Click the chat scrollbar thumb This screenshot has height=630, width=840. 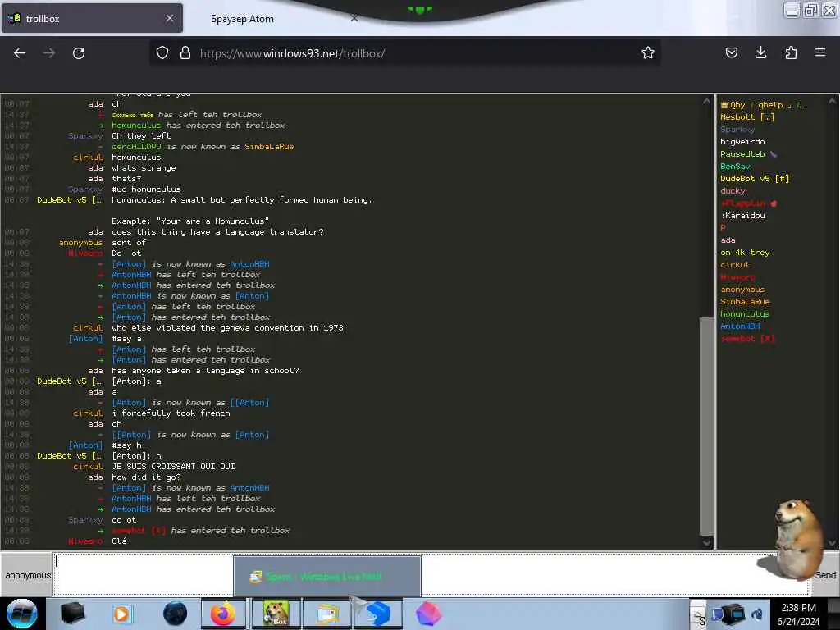coord(706,426)
